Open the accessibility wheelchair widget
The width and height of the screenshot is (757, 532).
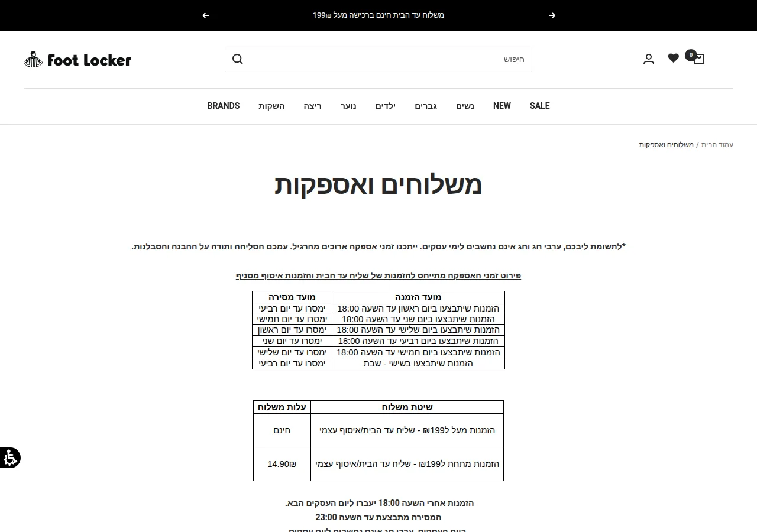point(10,458)
